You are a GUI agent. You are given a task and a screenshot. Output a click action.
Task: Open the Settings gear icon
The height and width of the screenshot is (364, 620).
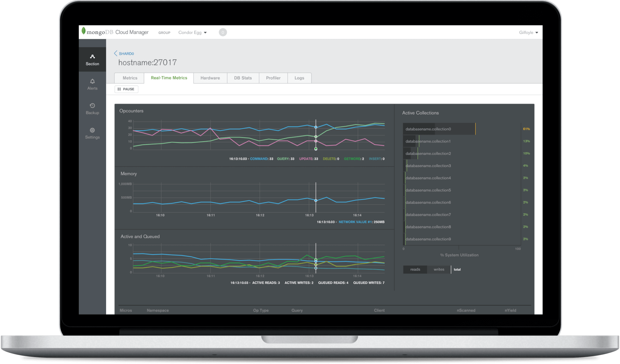coord(92,130)
